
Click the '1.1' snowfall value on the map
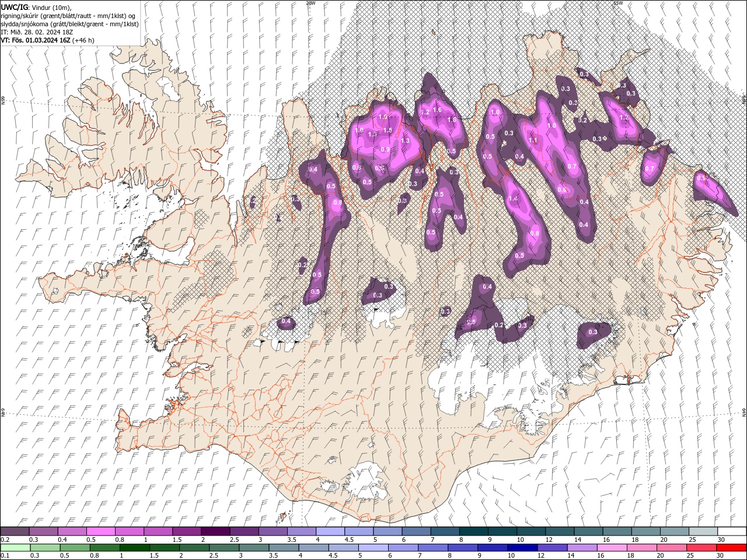(532, 141)
